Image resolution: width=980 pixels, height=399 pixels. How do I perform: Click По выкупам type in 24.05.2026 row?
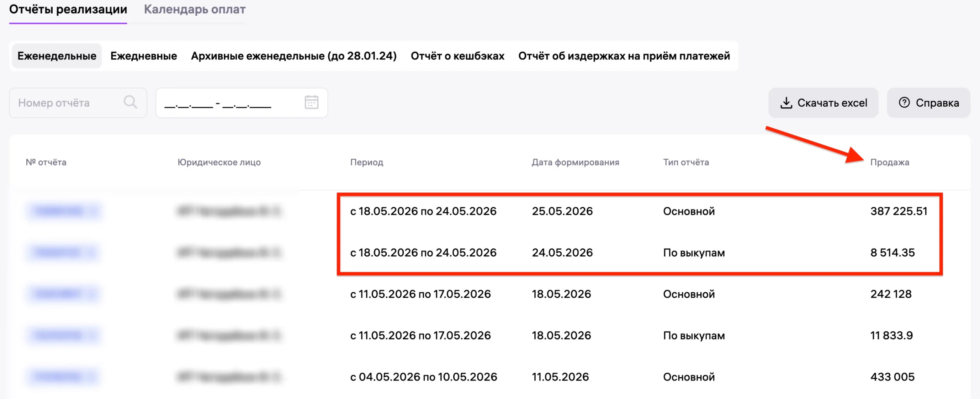click(x=694, y=252)
